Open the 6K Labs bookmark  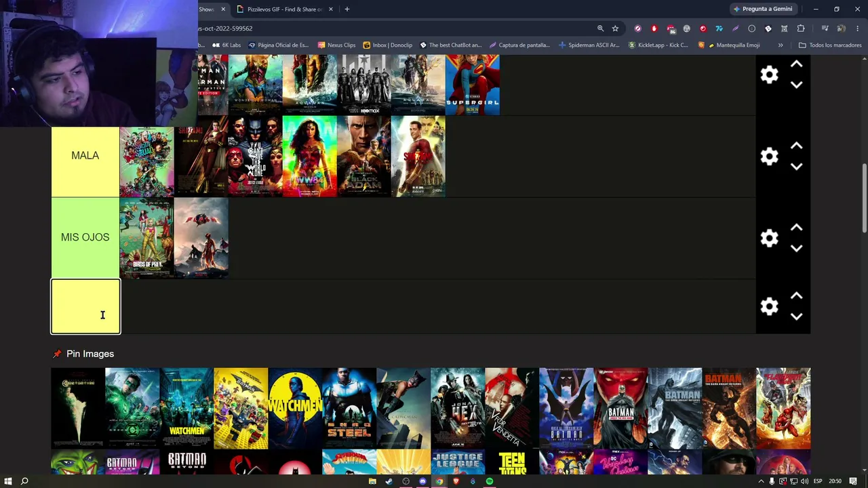click(x=226, y=45)
